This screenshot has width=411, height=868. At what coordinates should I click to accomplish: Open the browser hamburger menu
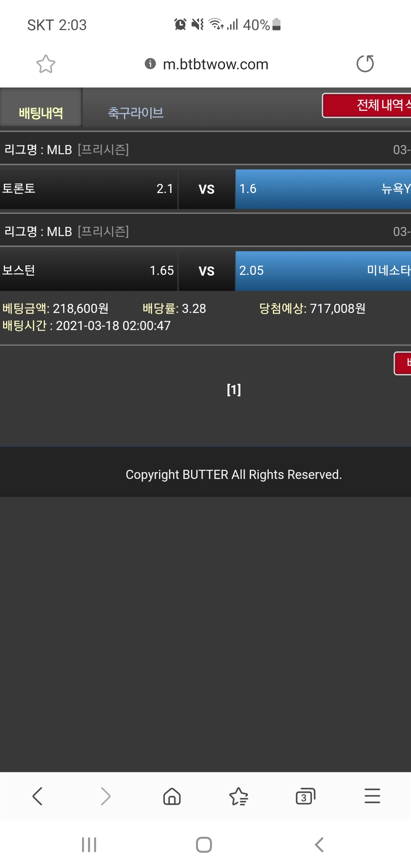pyautogui.click(x=372, y=796)
